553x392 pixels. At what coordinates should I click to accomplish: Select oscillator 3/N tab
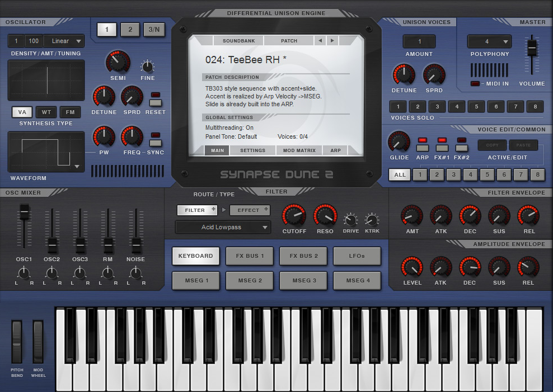click(x=154, y=30)
